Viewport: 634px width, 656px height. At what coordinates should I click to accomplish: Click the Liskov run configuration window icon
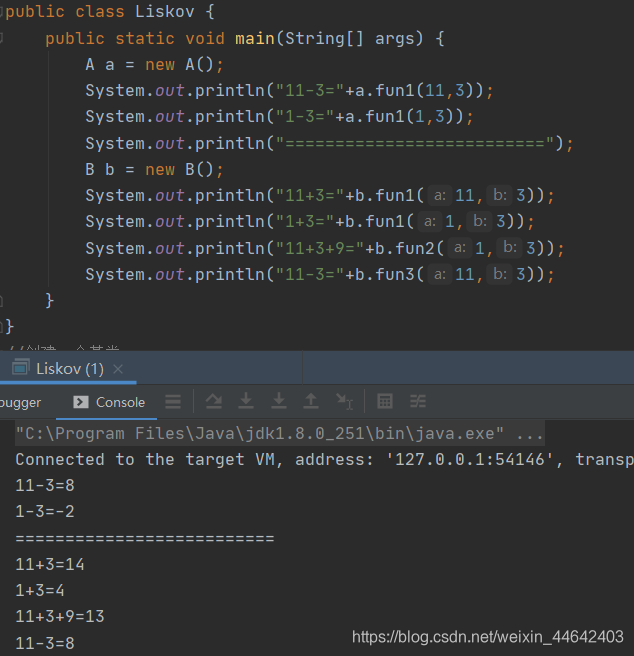click(x=21, y=367)
